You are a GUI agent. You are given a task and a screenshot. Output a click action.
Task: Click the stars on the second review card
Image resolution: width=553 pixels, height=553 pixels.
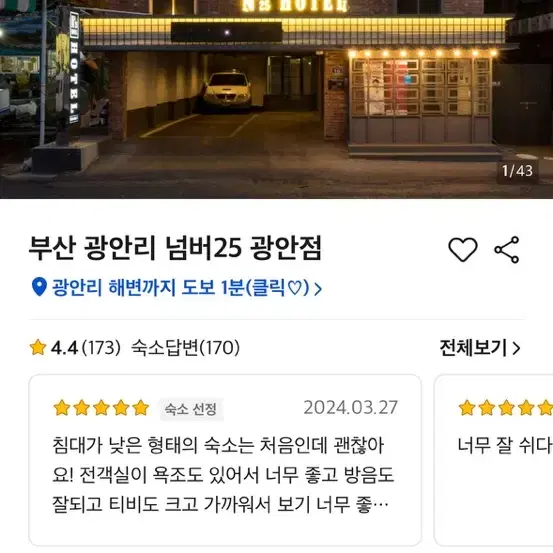[506, 408]
